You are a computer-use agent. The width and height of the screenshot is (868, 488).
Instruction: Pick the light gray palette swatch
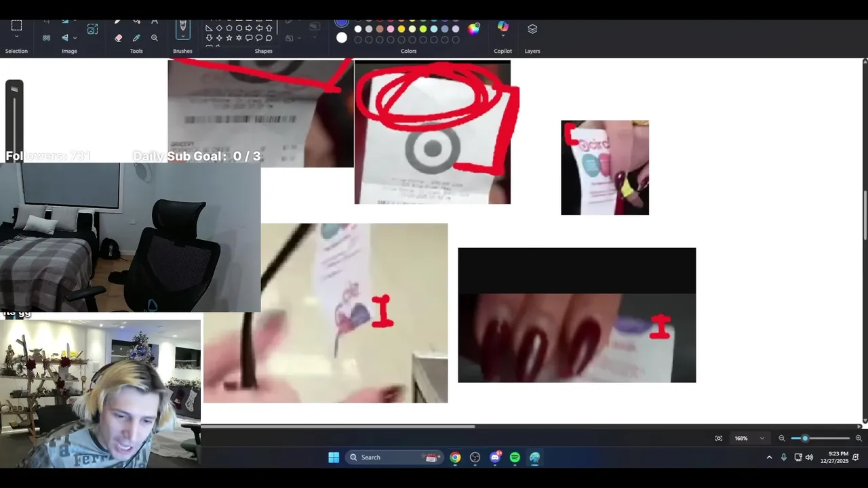[x=369, y=29]
